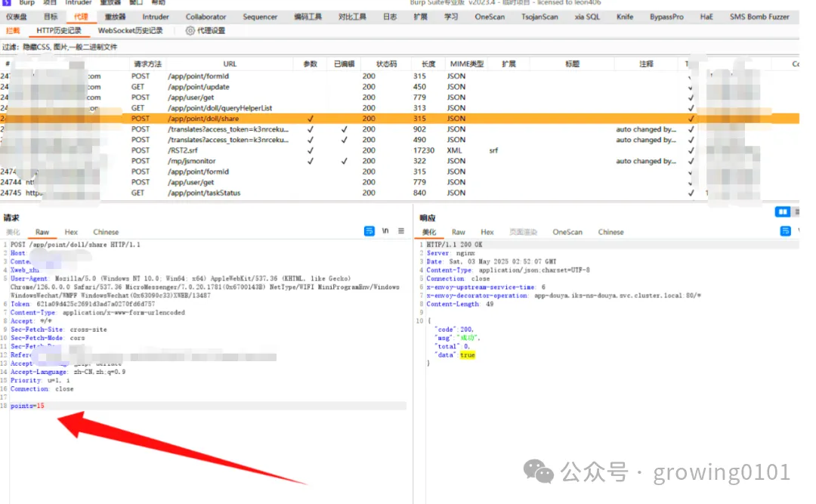Toggle word wrap icon in response editor
Image resolution: width=816 pixels, height=504 pixels.
(x=785, y=231)
